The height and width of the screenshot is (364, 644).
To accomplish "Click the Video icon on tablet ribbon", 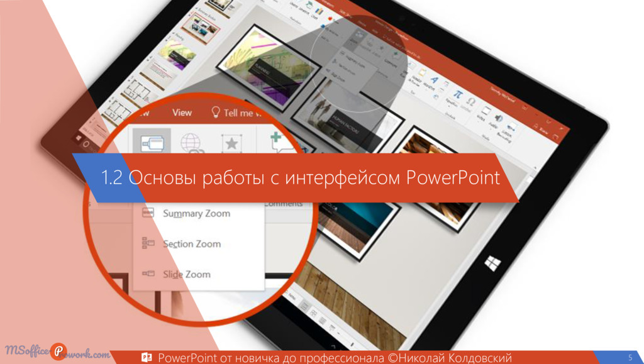I will [x=486, y=112].
